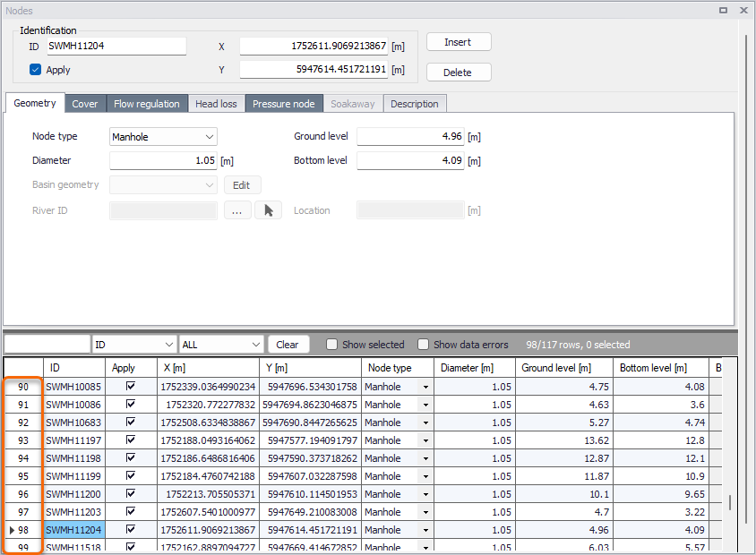756x555 pixels.
Task: Select row header number 96
Action: pyautogui.click(x=23, y=494)
